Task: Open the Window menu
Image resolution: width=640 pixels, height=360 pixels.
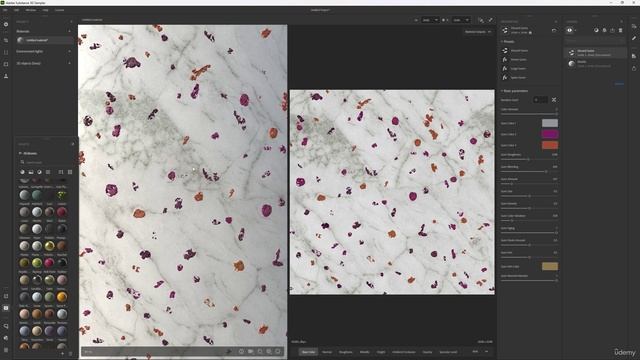Action: tap(31, 10)
